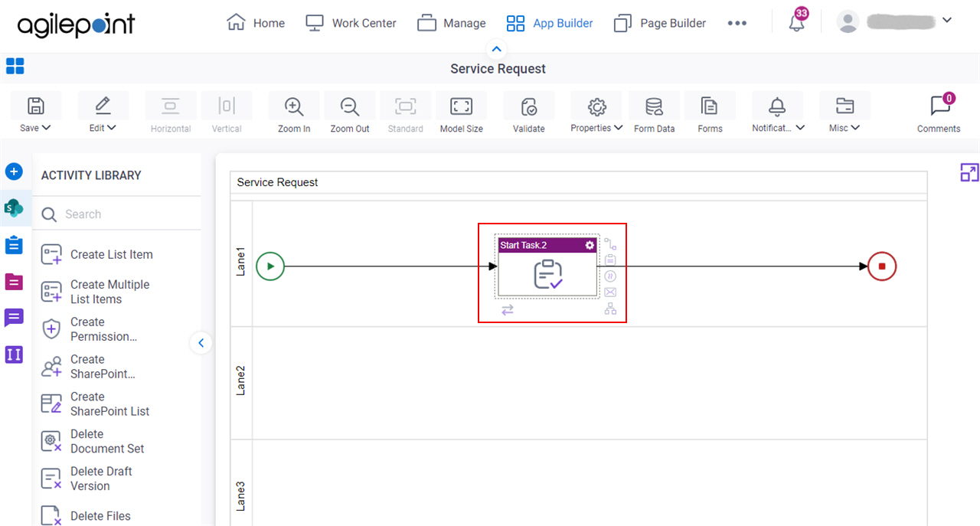Select the red end event node
This screenshot has height=526, width=980.
point(882,266)
